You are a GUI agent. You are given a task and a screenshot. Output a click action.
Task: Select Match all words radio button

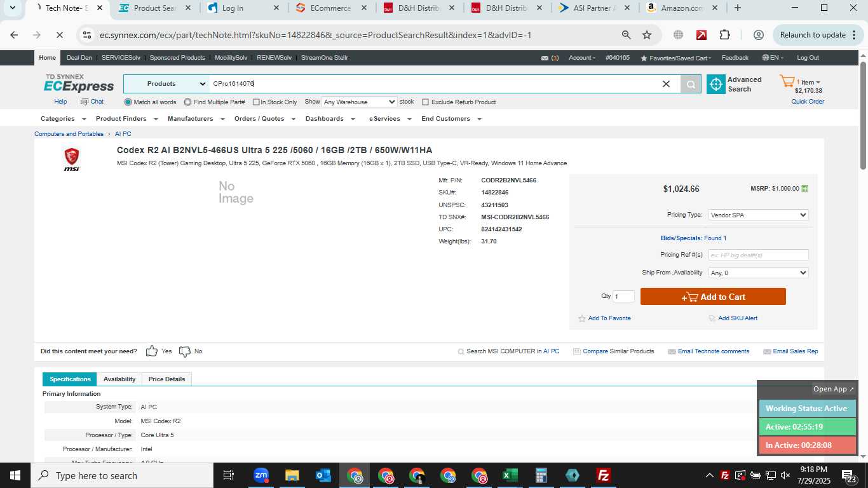point(128,102)
